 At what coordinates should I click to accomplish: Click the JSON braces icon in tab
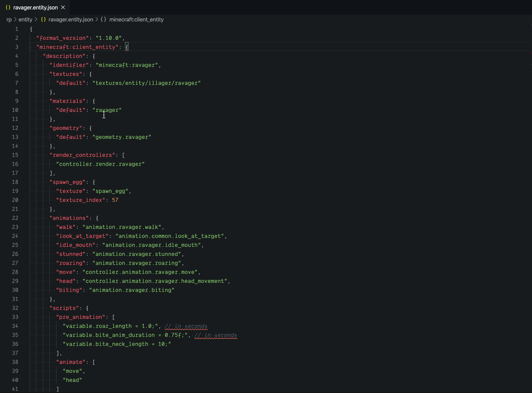tap(8, 7)
